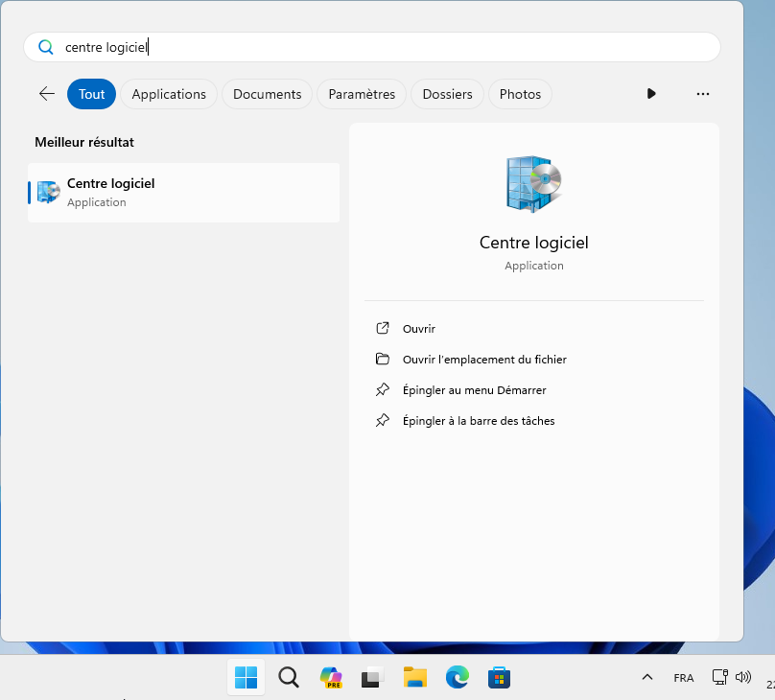Image resolution: width=775 pixels, height=700 pixels.
Task: Click the Ouvrir open-external icon
Action: click(x=383, y=328)
